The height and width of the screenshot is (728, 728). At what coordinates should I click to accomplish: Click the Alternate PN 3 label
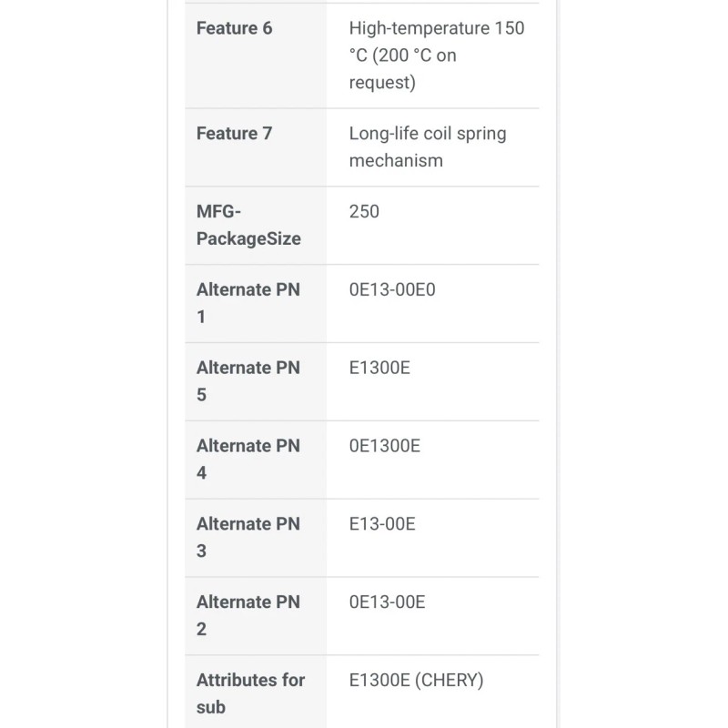pyautogui.click(x=248, y=537)
